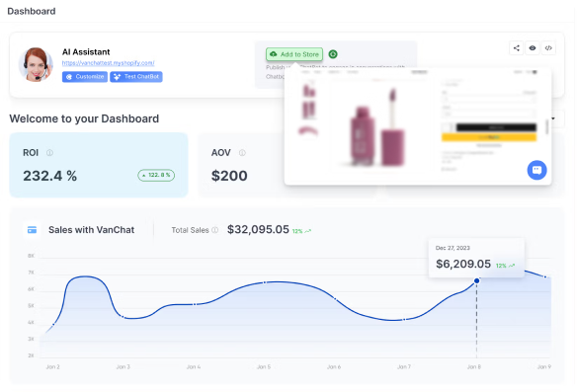Open the vanchattest.myshopify.com link
Screen dimensions: 577x392
109,63
